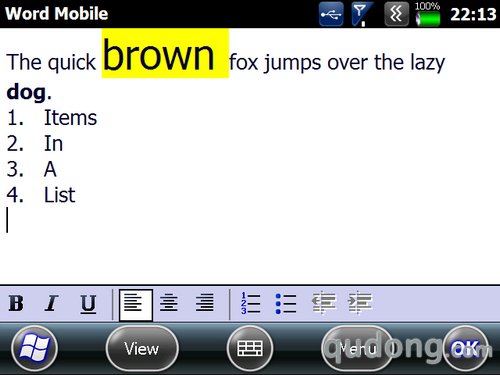This screenshot has width=500, height=375.
Task: Click the bold word dog
Action: 26,92
